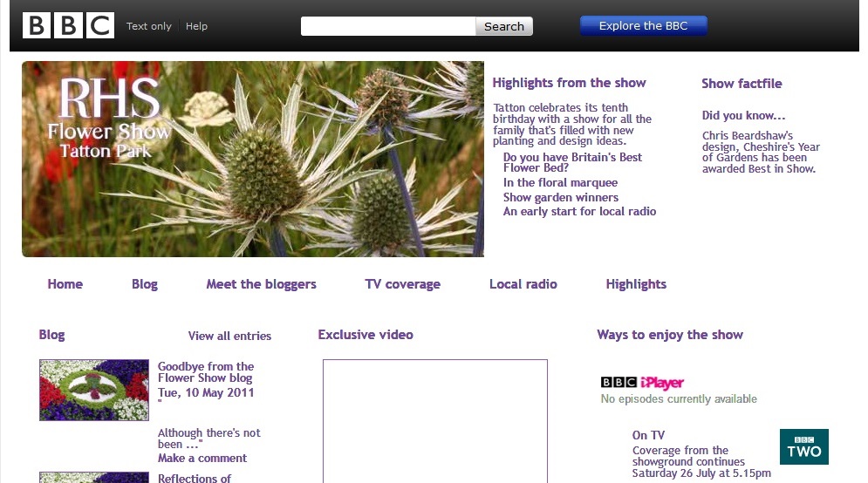Viewport: 868px width, 483px height.
Task: Click Ways to enjoy the show heading
Action: [x=670, y=335]
